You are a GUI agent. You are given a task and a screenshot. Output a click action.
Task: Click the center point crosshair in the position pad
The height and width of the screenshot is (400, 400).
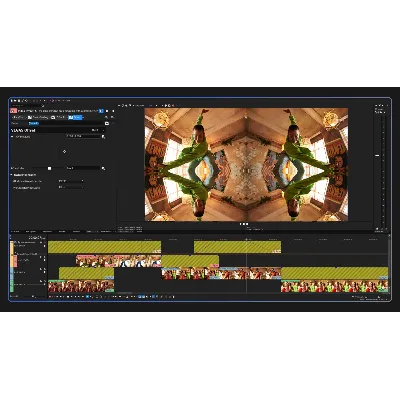pos(64,151)
